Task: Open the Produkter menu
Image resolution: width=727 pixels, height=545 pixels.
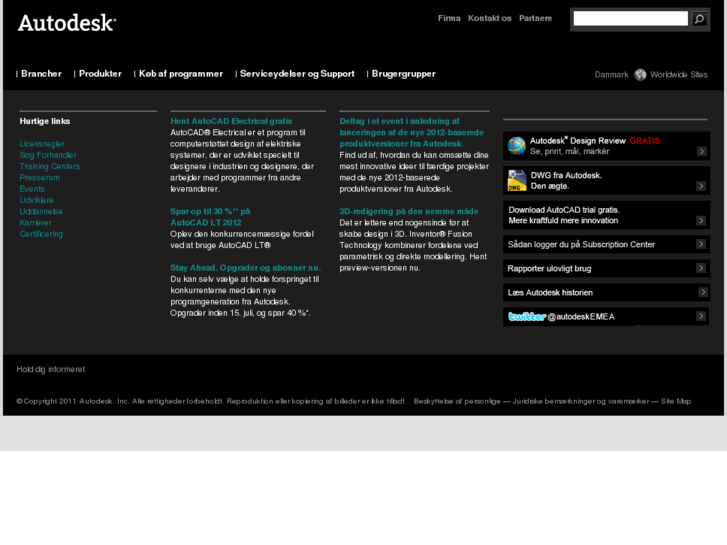Action: click(100, 74)
